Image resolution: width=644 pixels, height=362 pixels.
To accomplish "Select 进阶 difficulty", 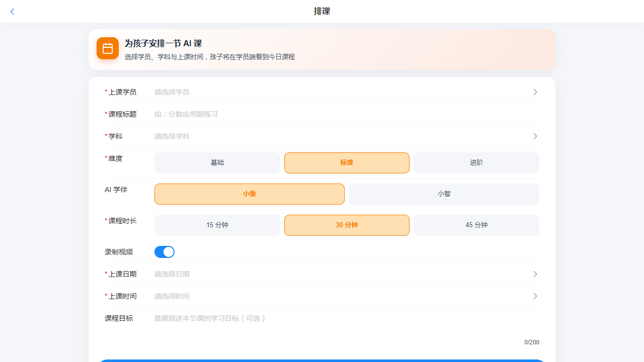I will coord(476,163).
